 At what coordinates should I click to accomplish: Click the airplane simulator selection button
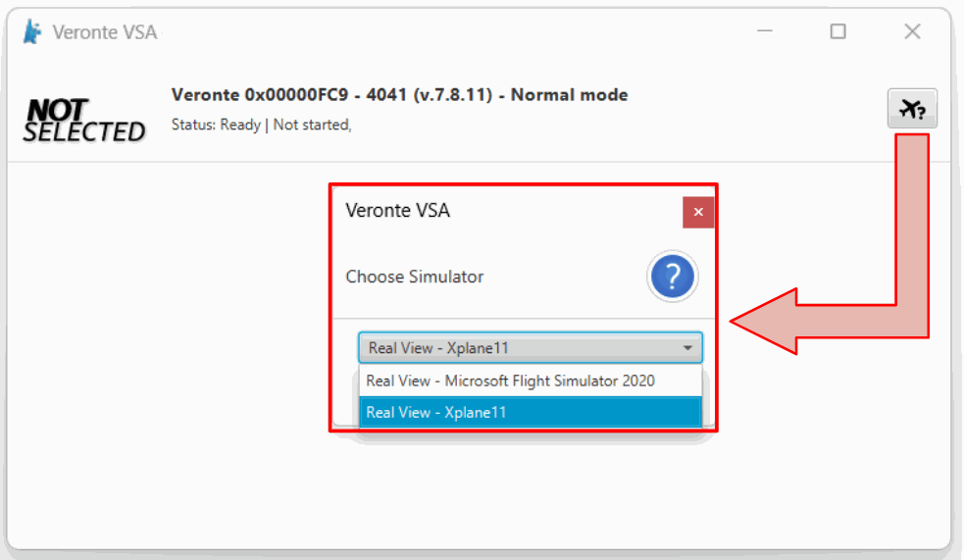click(x=912, y=108)
